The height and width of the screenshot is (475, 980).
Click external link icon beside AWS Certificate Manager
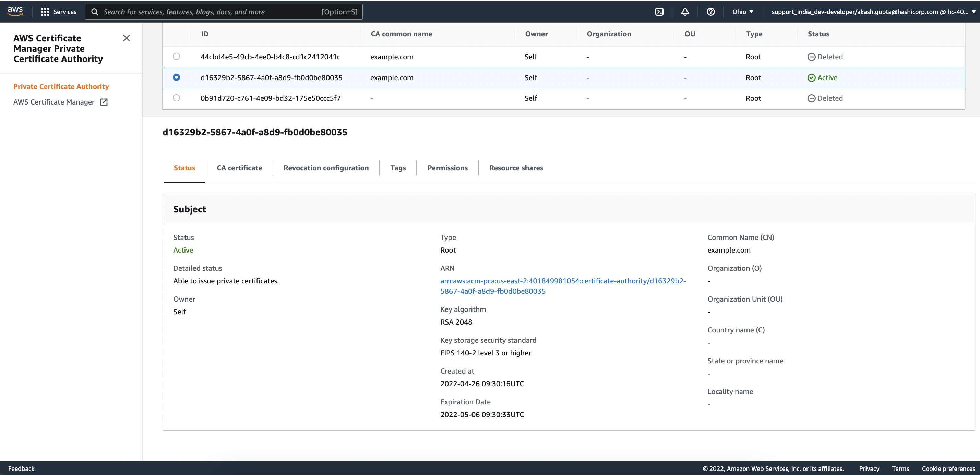coord(104,102)
